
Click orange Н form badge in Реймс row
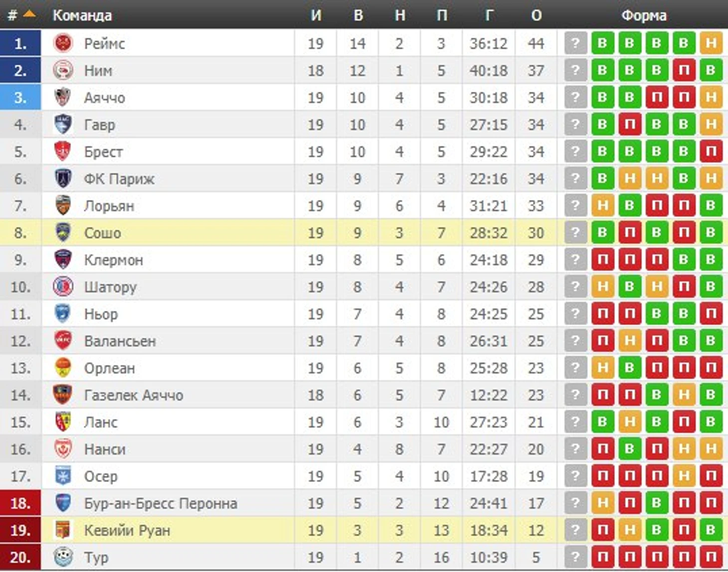[711, 43]
